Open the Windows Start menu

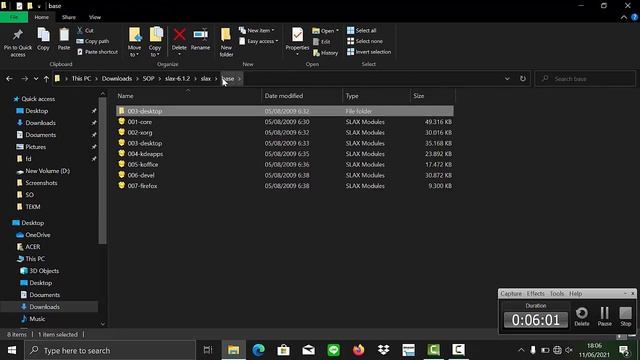coord(12,350)
